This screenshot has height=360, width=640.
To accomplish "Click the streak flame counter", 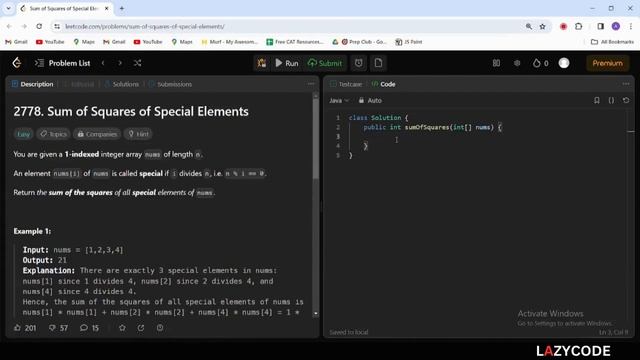I will (x=540, y=63).
